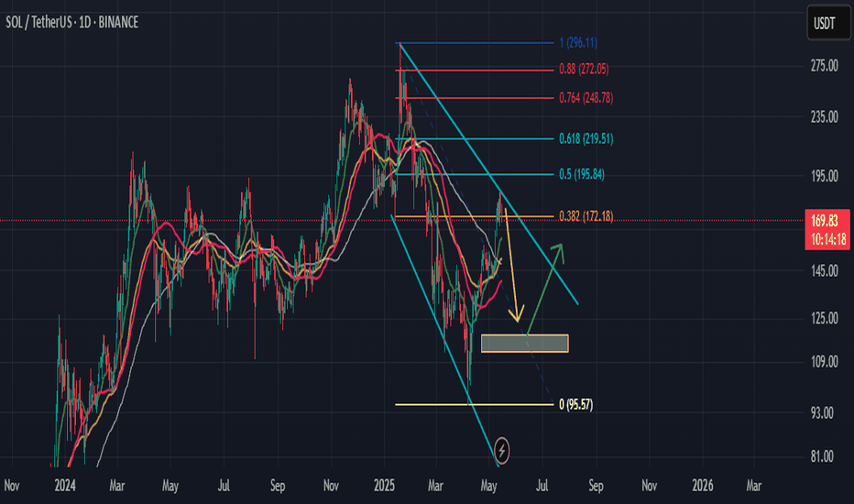Click the 195.00 price axis label
Screen dimensions: 854x504
point(824,176)
